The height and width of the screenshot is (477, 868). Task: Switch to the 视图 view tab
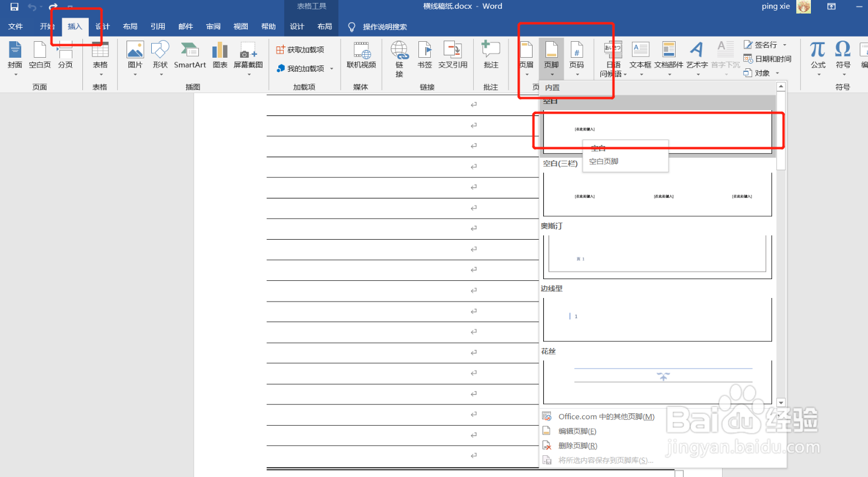241,26
